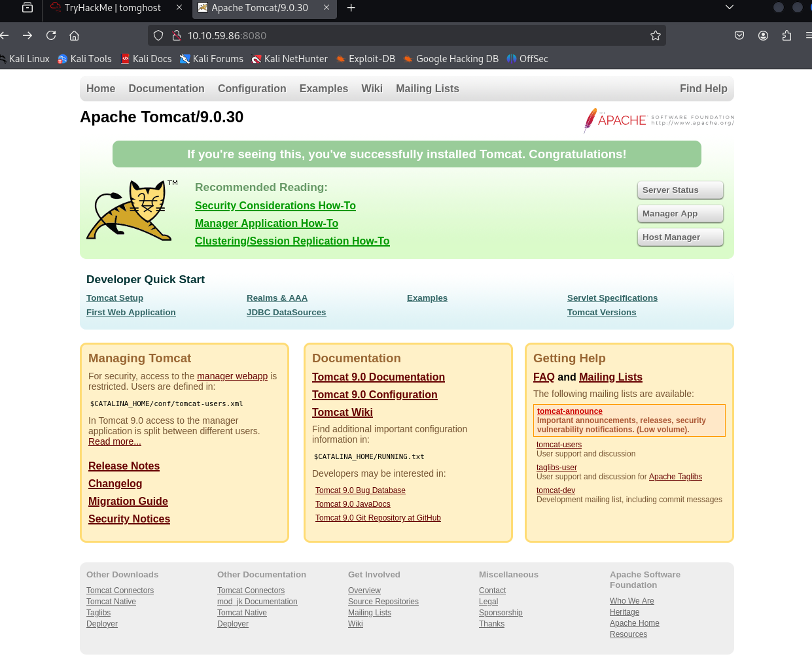Close the TryHackMe tomghost tab
This screenshot has width=812, height=667.
pos(179,8)
